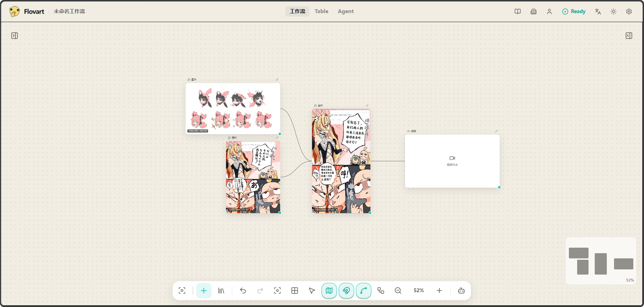Undo the last action

pos(243,290)
